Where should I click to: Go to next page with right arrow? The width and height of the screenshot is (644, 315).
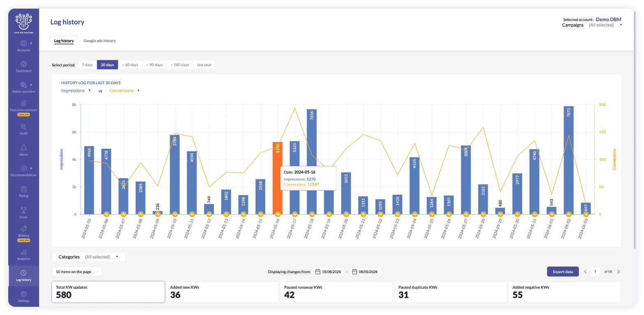(x=618, y=271)
